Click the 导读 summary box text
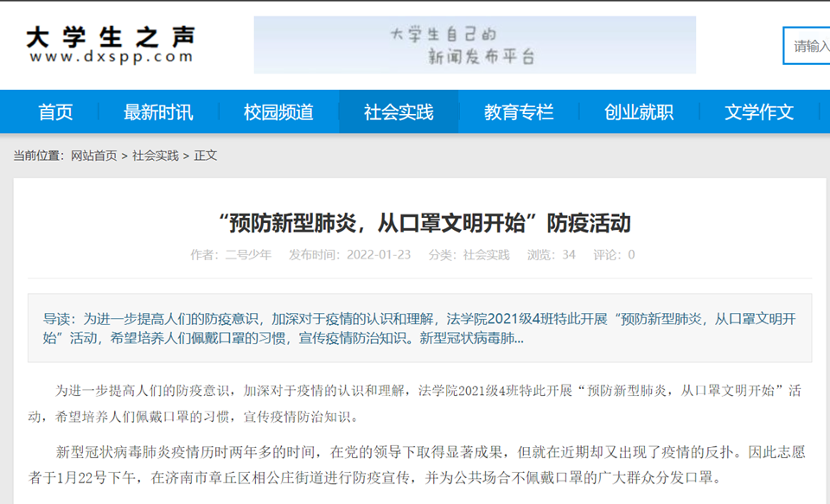This screenshot has height=504, width=830. 420,329
